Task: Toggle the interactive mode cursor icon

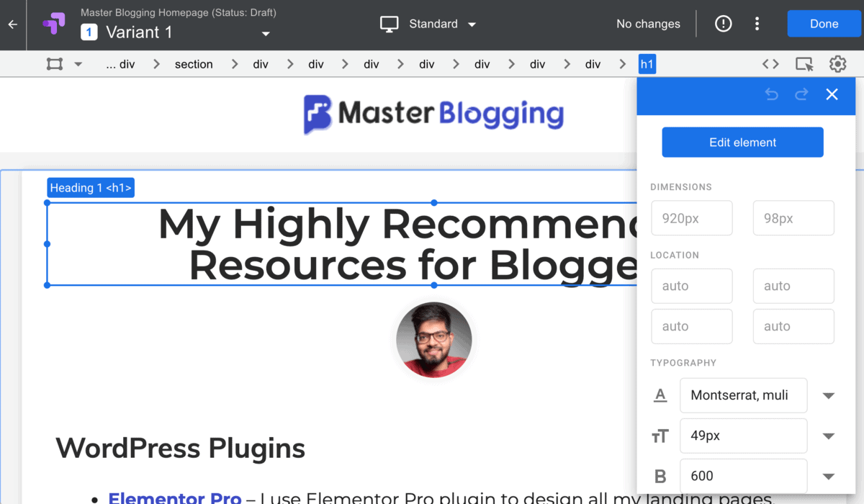Action: [804, 64]
